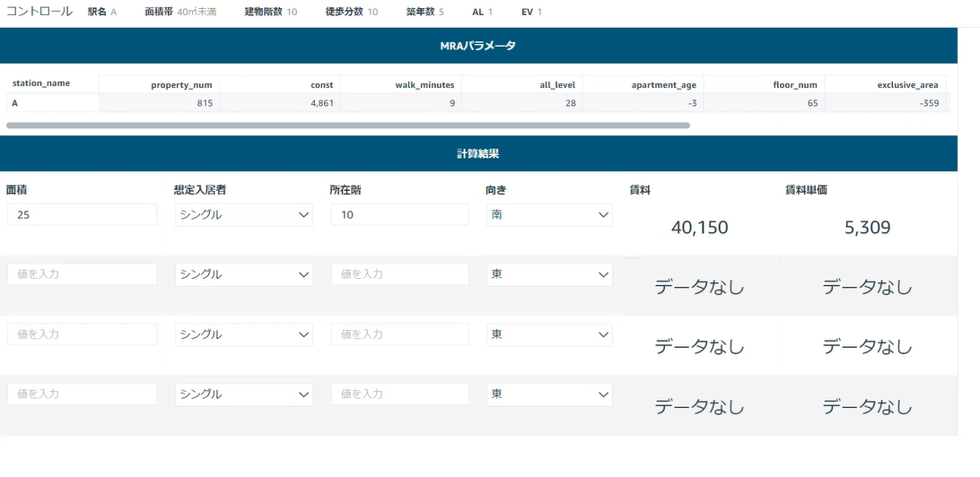Click the all_level column header
980x477 pixels.
(x=557, y=85)
